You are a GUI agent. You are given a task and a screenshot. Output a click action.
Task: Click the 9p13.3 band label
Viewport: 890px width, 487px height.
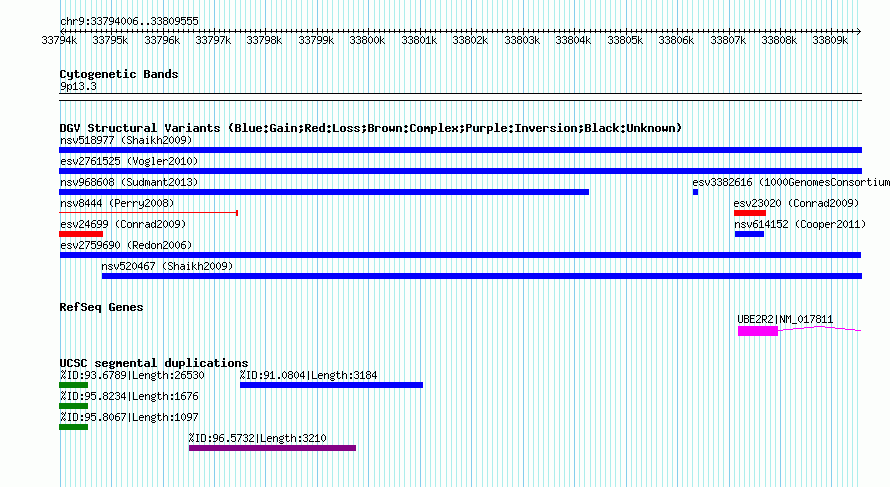78,86
